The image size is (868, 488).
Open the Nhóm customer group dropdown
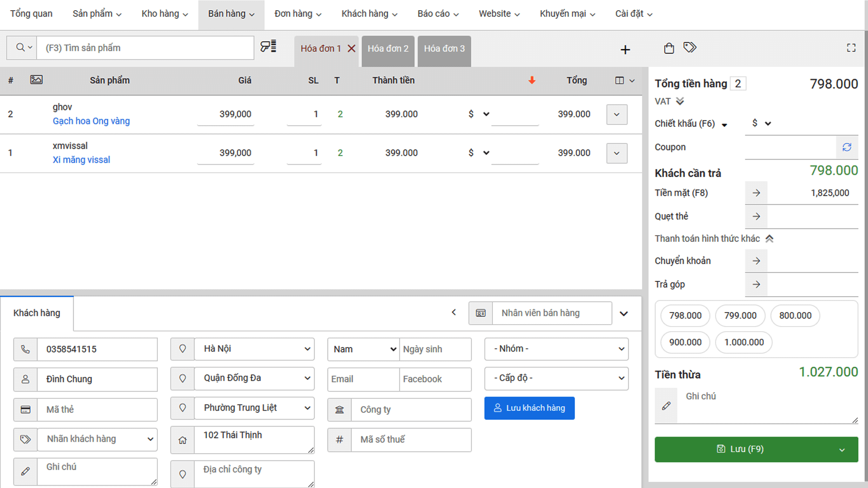pos(556,349)
